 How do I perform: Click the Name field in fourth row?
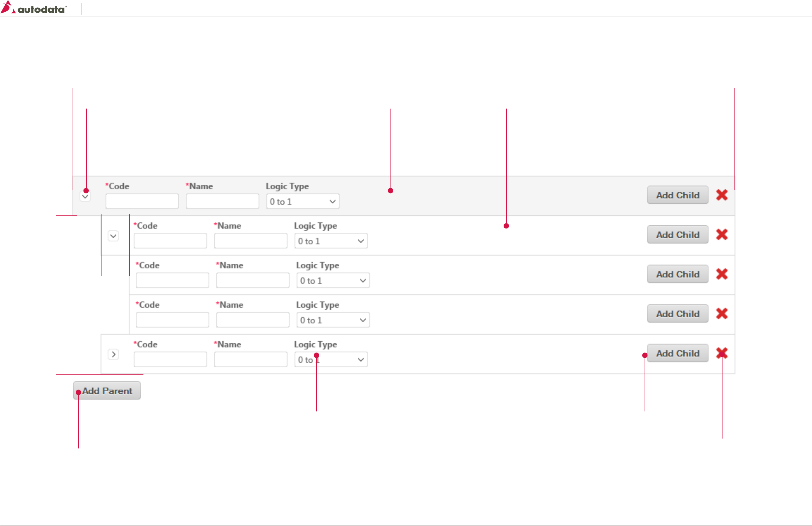[253, 320]
